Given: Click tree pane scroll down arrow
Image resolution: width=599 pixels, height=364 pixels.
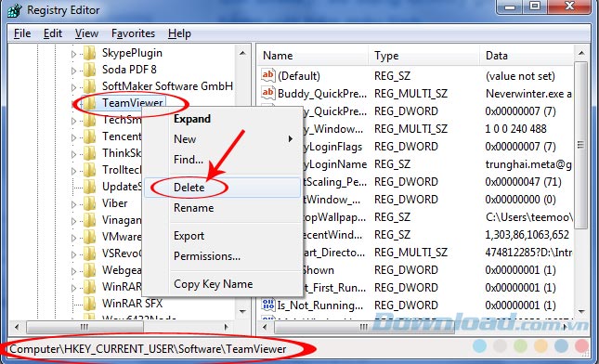Looking at the screenshot, I should [242, 312].
